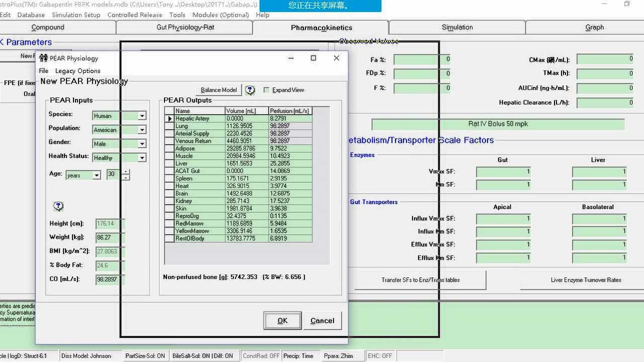The height and width of the screenshot is (362, 644).
Task: Open the question mark help icon under Age
Action: click(58, 206)
